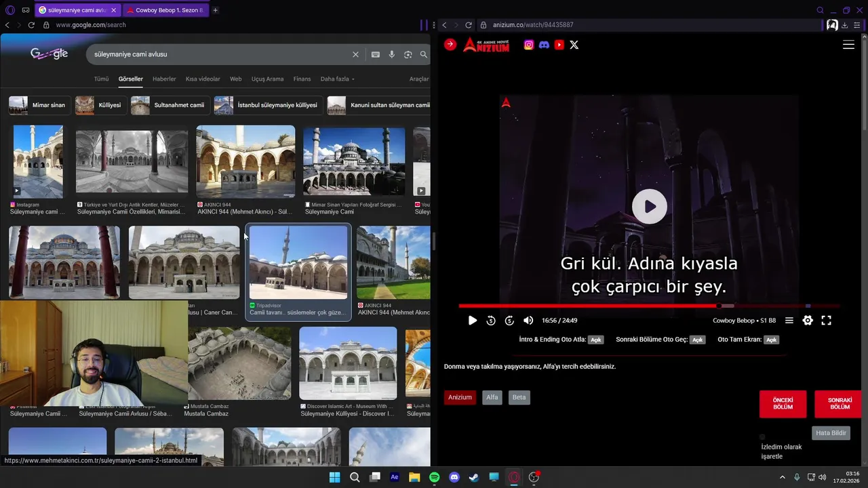
Task: Open Anizium Instagram page icon
Action: (529, 45)
